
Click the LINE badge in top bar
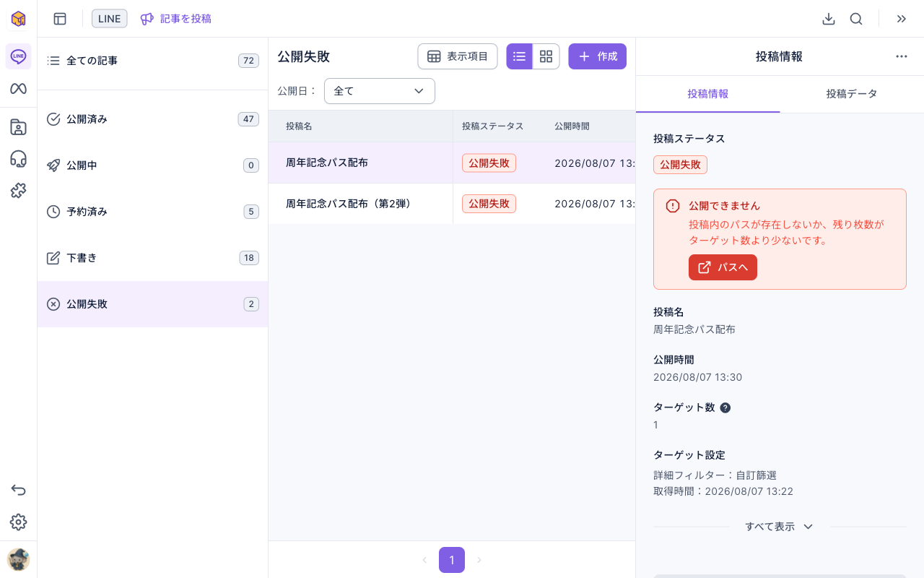coord(110,19)
